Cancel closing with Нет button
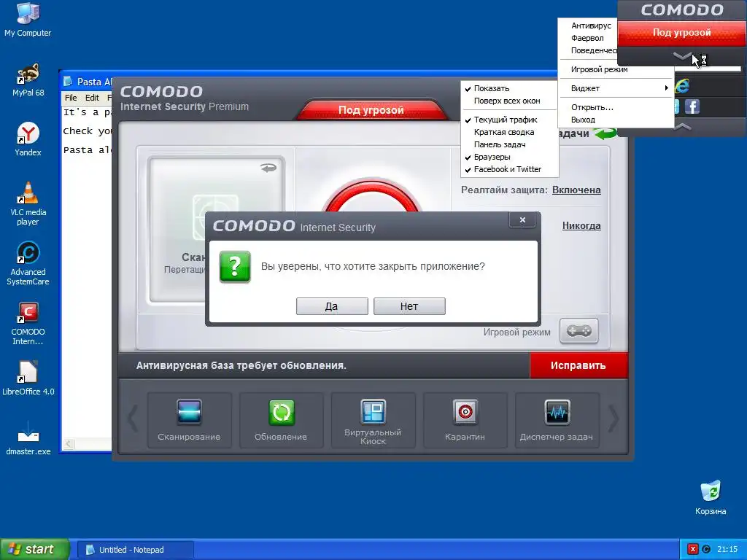The image size is (747, 560). (409, 306)
